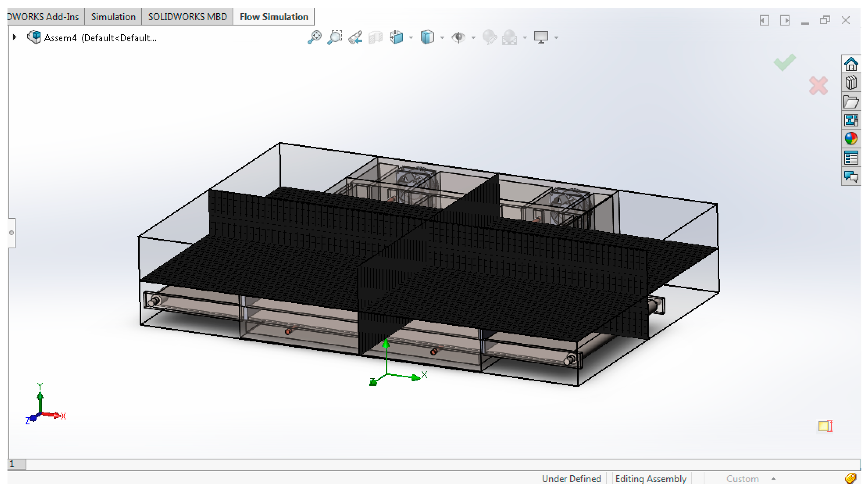Open SOLIDWORKS Resources home icon
Image resolution: width=868 pixels, height=491 pixels.
(851, 64)
